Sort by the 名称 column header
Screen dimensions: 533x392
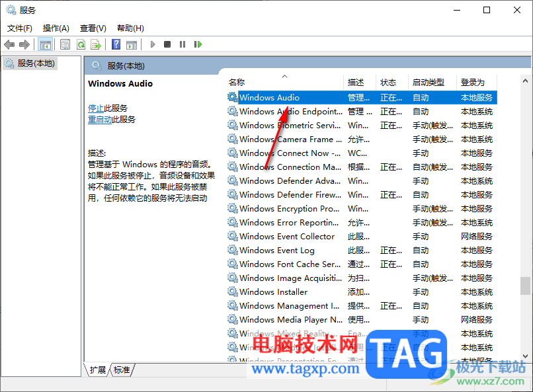point(285,83)
